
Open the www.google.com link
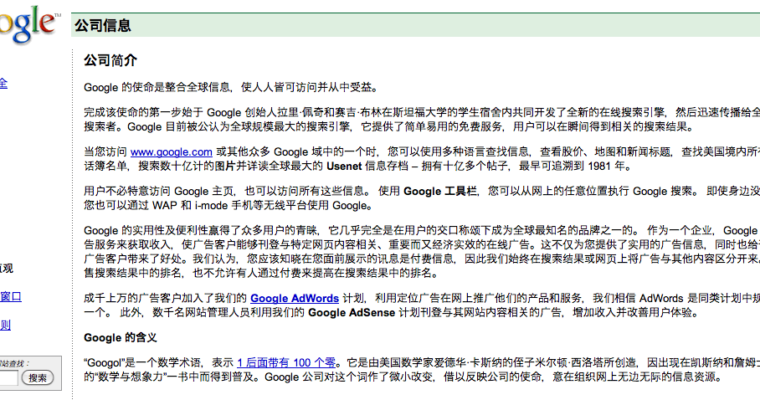tap(171, 152)
